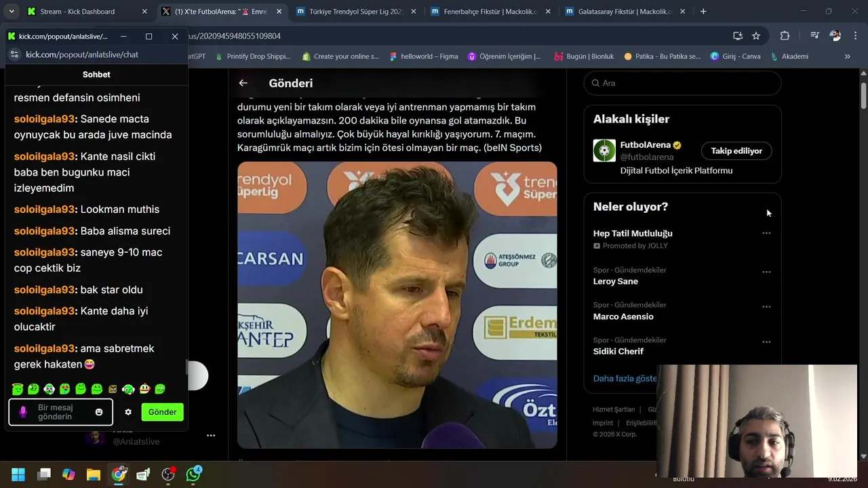Expand hidden bookmarks overflow chevron
This screenshot has width=868, height=488.
(847, 56)
